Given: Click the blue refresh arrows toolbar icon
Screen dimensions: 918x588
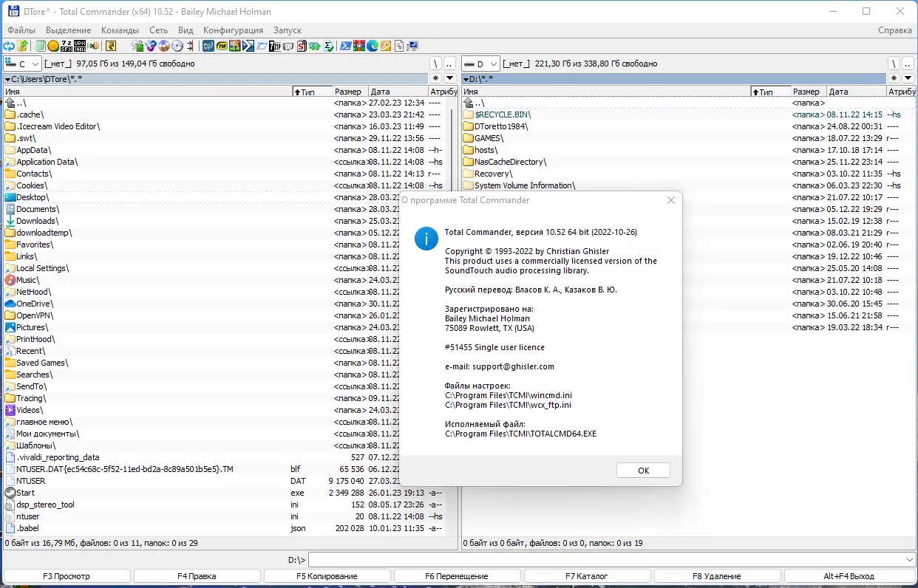Looking at the screenshot, I should click(x=8, y=46).
